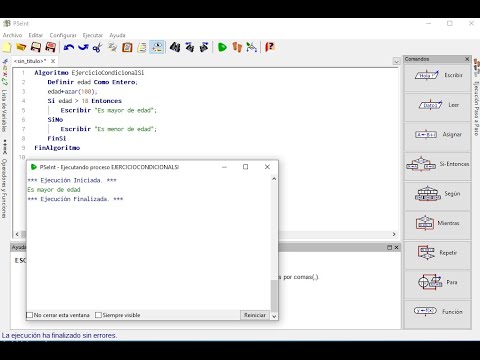480x360 pixels.
Task: Close the Comandos panel
Action: click(x=467, y=59)
